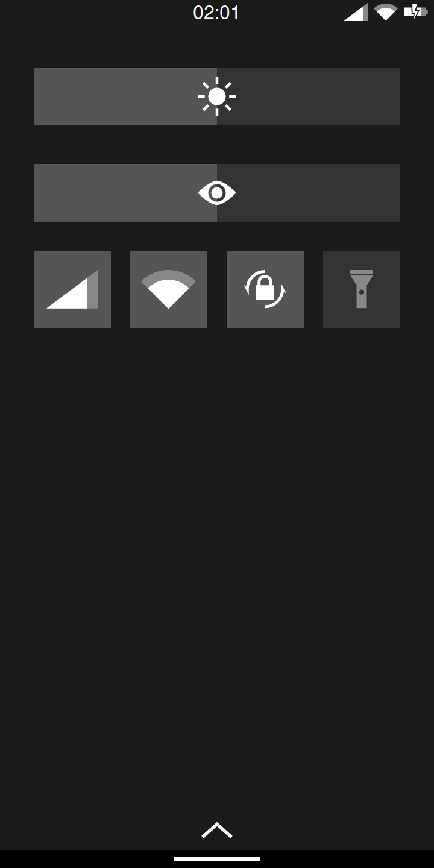
Task: Click empty dark area below the tiles
Action: pos(217,542)
